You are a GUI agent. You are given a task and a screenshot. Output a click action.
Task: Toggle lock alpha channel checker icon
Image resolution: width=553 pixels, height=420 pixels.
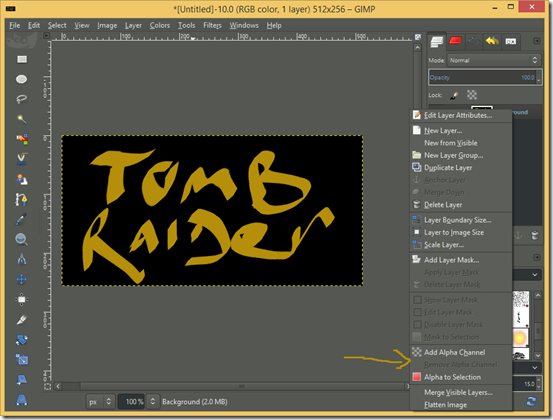tap(472, 95)
